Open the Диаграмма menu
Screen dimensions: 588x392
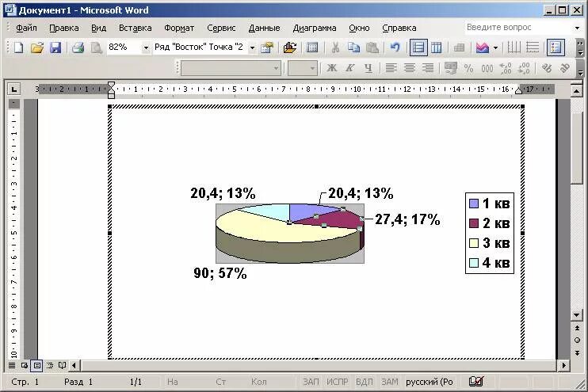click(315, 28)
